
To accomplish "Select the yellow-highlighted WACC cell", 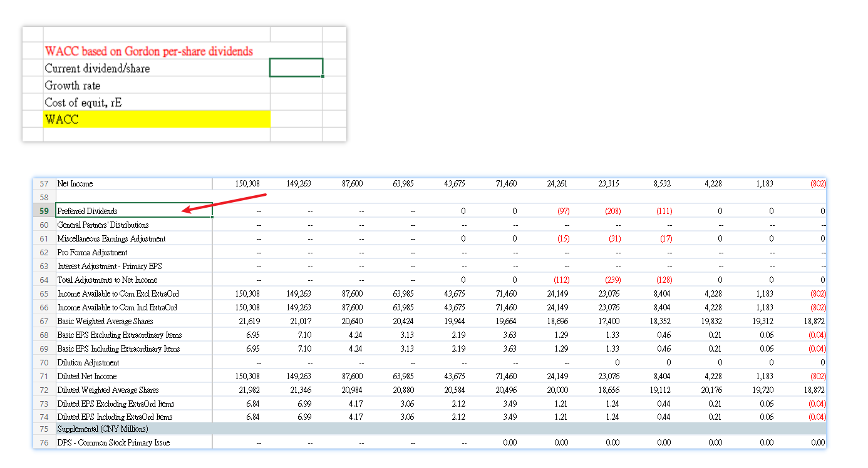I will click(157, 119).
